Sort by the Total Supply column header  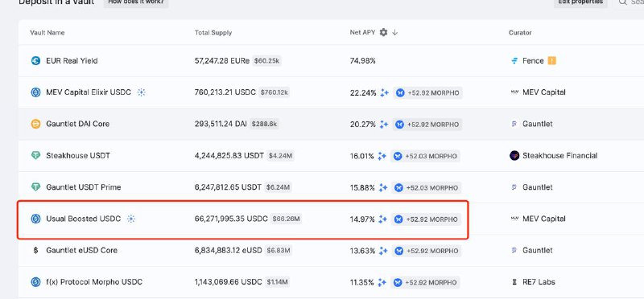tap(213, 32)
